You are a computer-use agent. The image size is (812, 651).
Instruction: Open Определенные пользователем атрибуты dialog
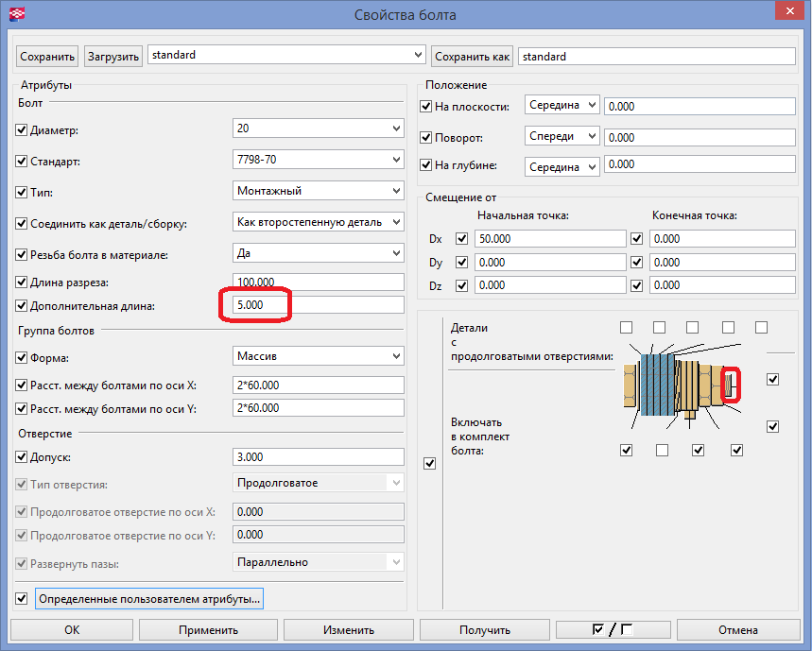click(148, 599)
